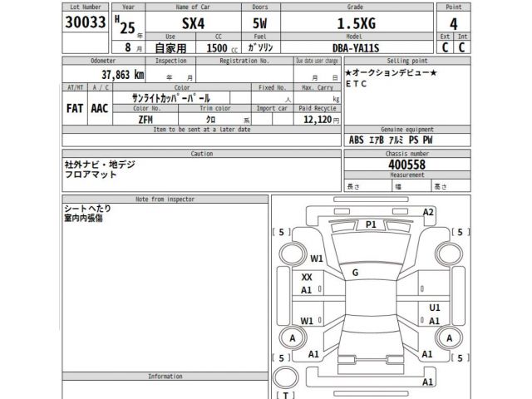Select the XX mark on left door
Image resolution: width=532 pixels, height=399 pixels.
pyautogui.click(x=307, y=277)
